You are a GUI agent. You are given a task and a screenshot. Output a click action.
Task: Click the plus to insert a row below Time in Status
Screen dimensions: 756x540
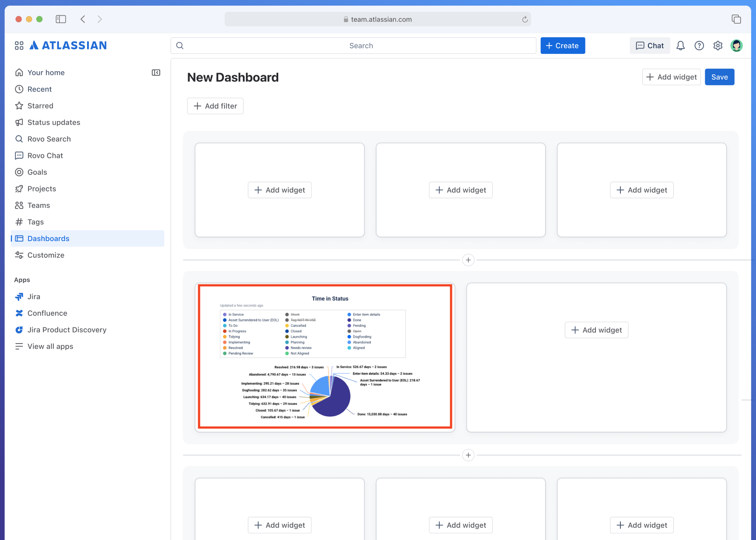(x=468, y=455)
